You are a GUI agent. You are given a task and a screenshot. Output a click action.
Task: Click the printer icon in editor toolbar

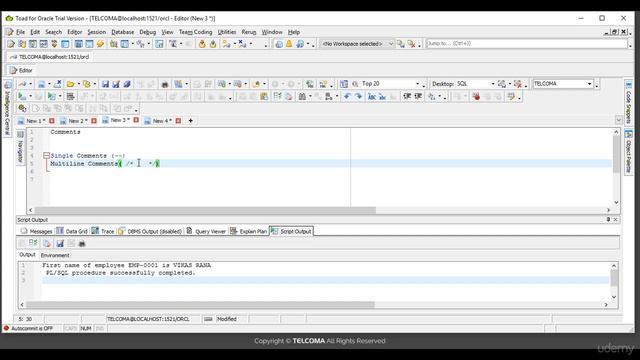click(165, 84)
